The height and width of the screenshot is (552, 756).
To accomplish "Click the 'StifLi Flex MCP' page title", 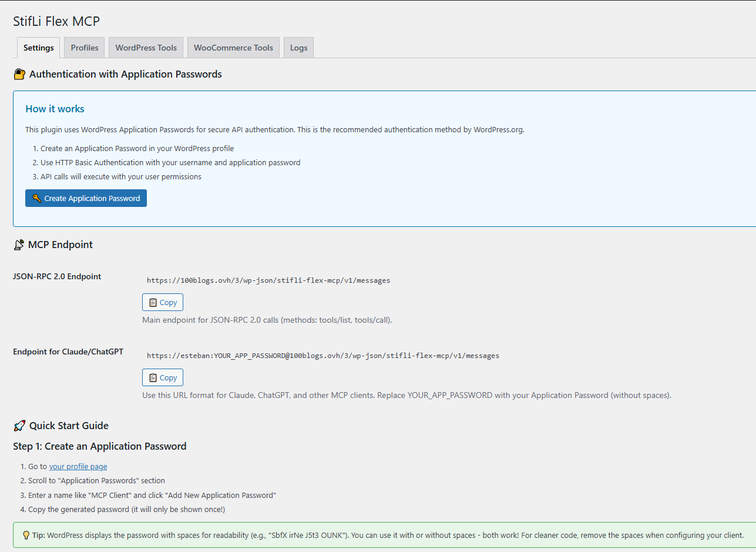I will point(56,22).
